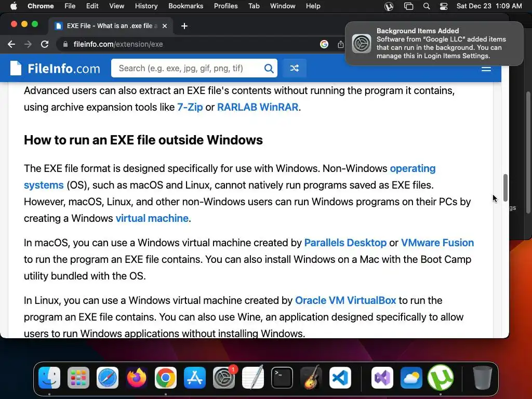
Task: Click the browser forward arrow
Action: pos(28,44)
